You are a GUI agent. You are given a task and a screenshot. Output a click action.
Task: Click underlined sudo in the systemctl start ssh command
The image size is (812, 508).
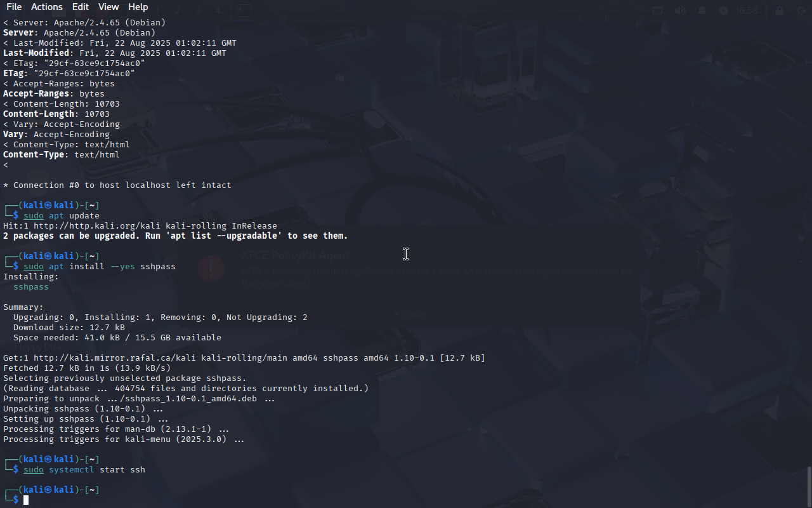(34, 470)
